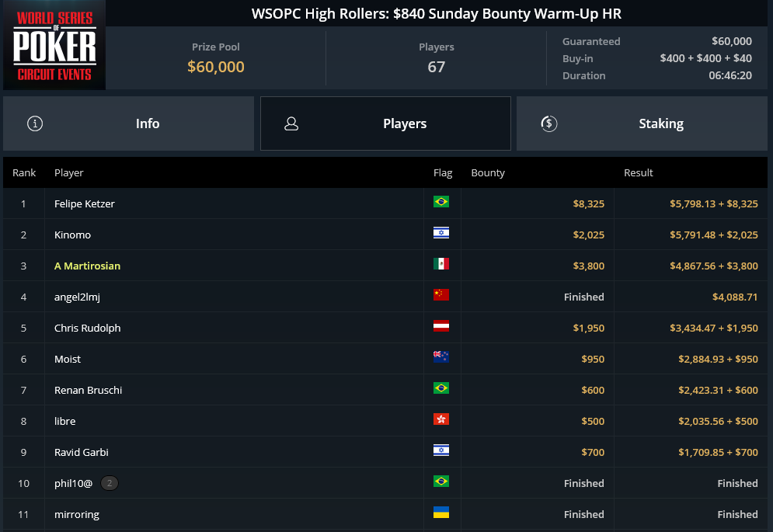The height and width of the screenshot is (532, 773).
Task: Select the Players tab
Action: 385,123
